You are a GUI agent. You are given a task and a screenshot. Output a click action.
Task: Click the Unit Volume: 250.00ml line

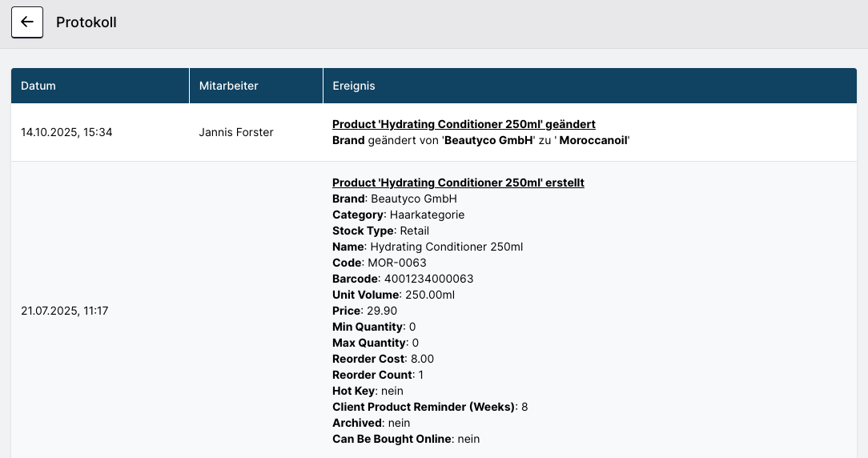coord(393,295)
